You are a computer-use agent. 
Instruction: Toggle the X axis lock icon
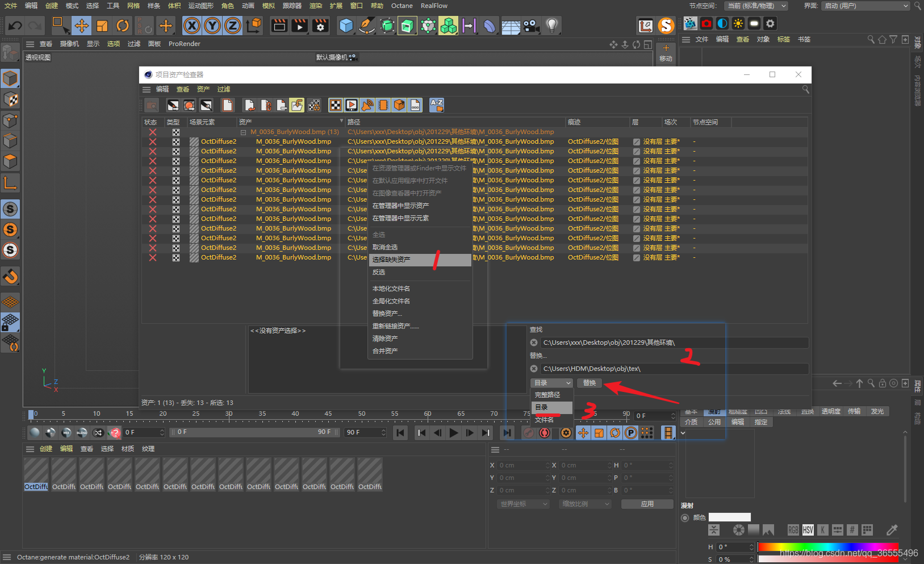[192, 26]
